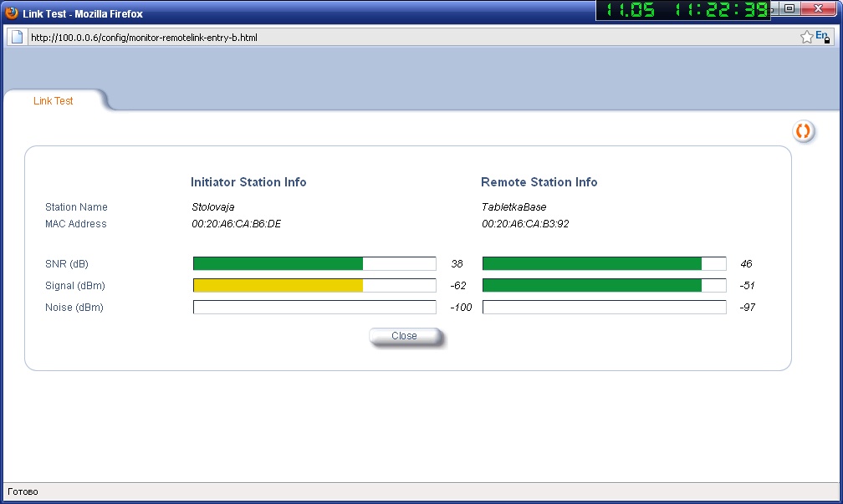Viewport: 843px width, 504px height.
Task: Click the SNR (dB) label
Action: click(67, 264)
